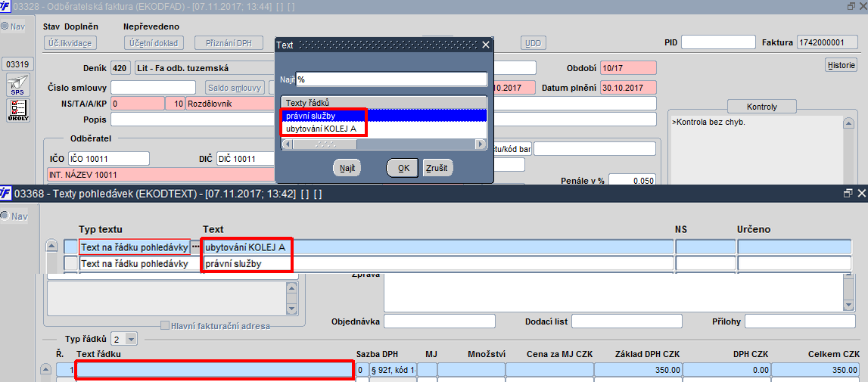The image size is (868, 382).
Task: Open the ÚKOLY task list icon
Action: (x=17, y=110)
